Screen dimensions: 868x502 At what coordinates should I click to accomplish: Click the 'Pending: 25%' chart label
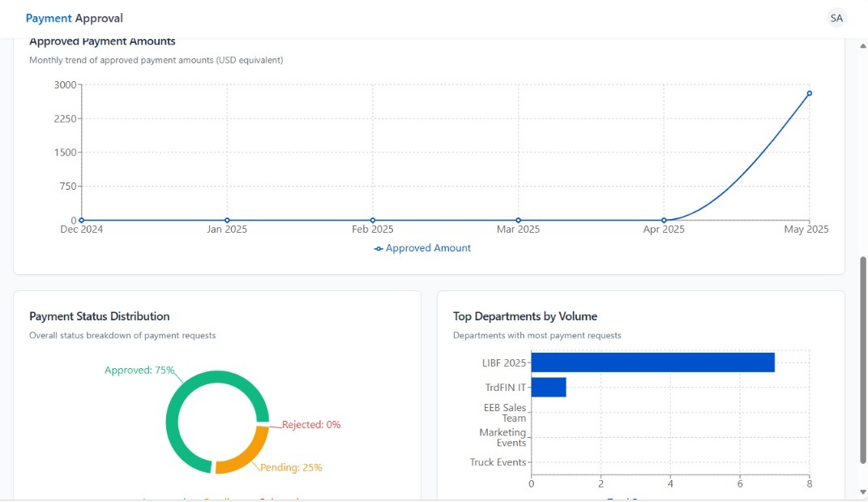pyautogui.click(x=291, y=467)
